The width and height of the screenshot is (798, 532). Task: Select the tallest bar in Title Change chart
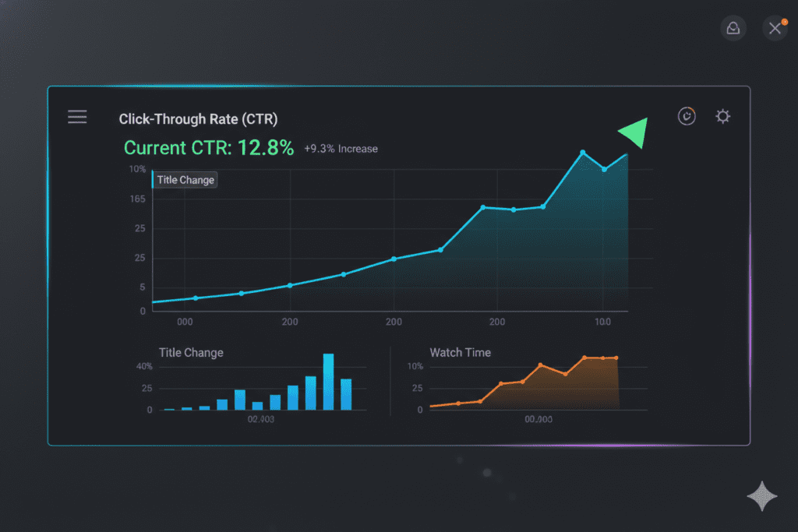tap(328, 382)
